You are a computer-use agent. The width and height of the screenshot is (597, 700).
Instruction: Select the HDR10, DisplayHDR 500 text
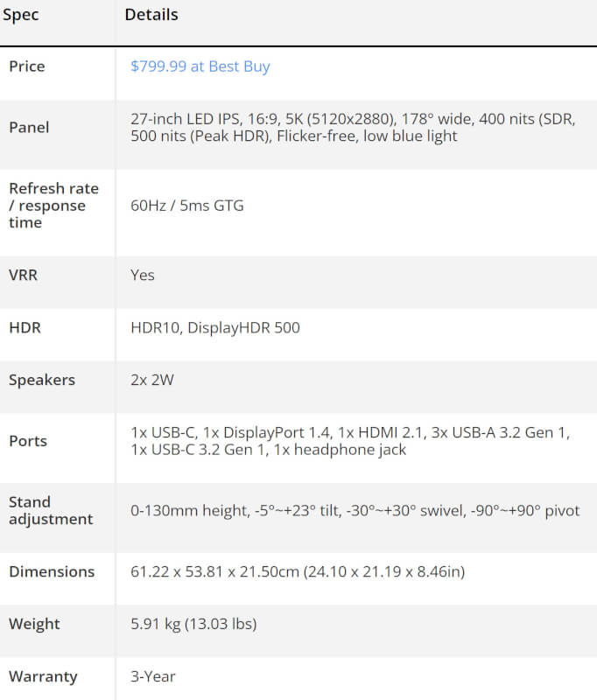215,327
